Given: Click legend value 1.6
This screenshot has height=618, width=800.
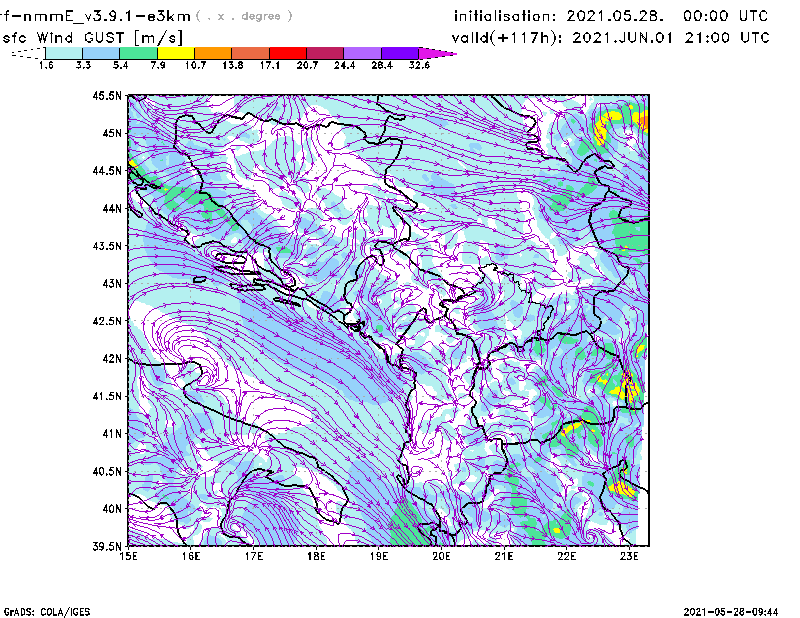Looking at the screenshot, I should pos(46,65).
